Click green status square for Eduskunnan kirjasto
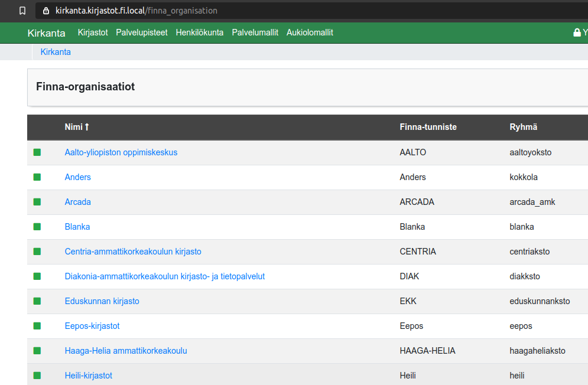 point(37,301)
